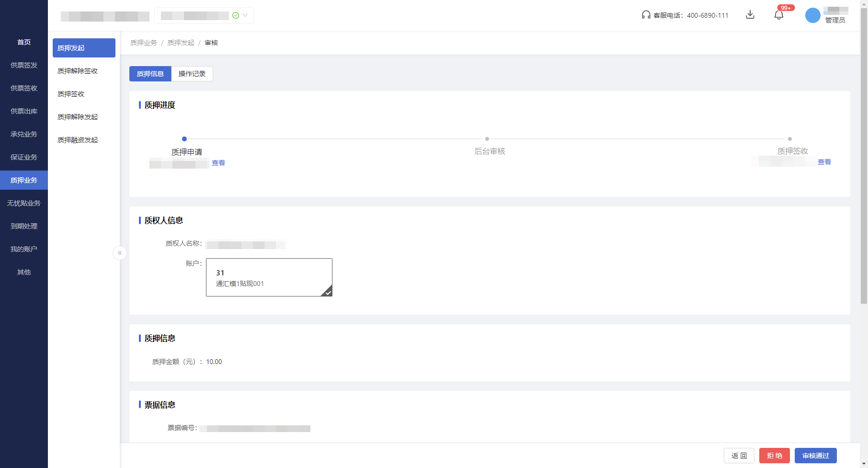Screen dimensions: 868x468
Task: Open 质押融资发起 in the submenu
Action: click(78, 140)
